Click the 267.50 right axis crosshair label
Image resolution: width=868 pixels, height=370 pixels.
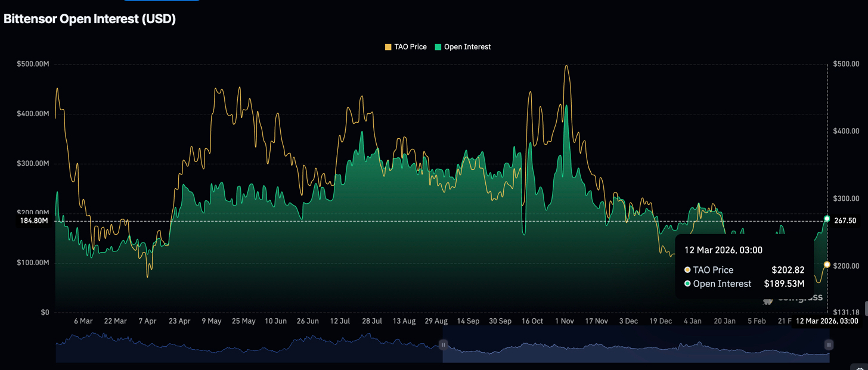[845, 220]
